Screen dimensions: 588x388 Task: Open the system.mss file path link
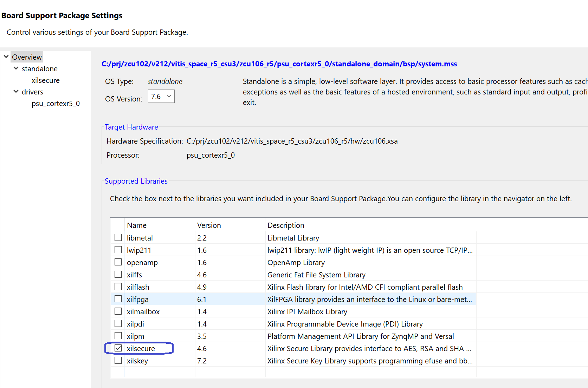pyautogui.click(x=279, y=64)
